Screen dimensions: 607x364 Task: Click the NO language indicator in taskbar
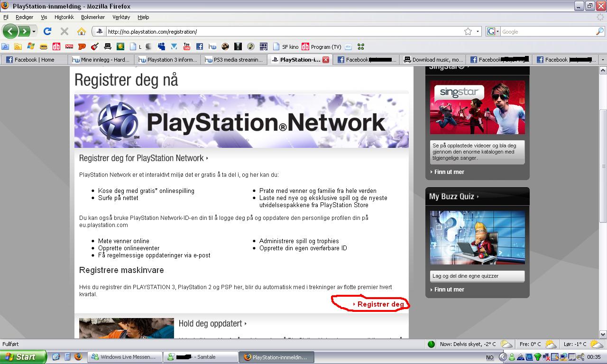point(490,357)
